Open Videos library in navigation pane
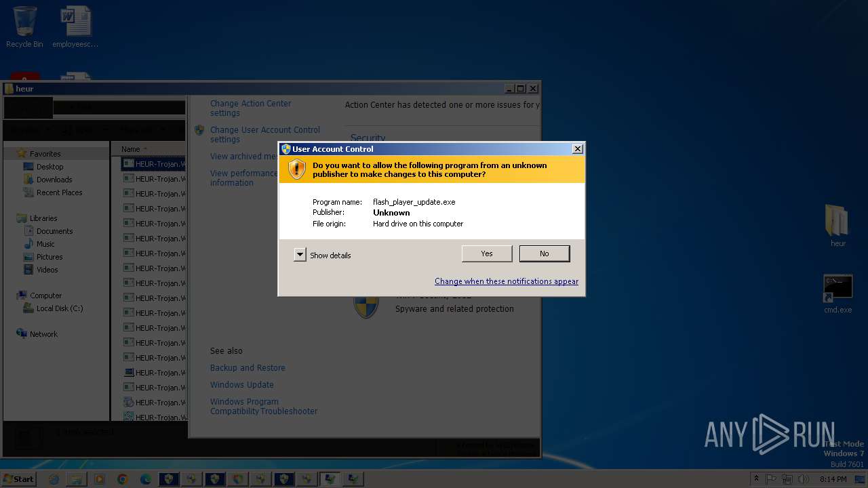Viewport: 868px width, 488px height. [47, 270]
